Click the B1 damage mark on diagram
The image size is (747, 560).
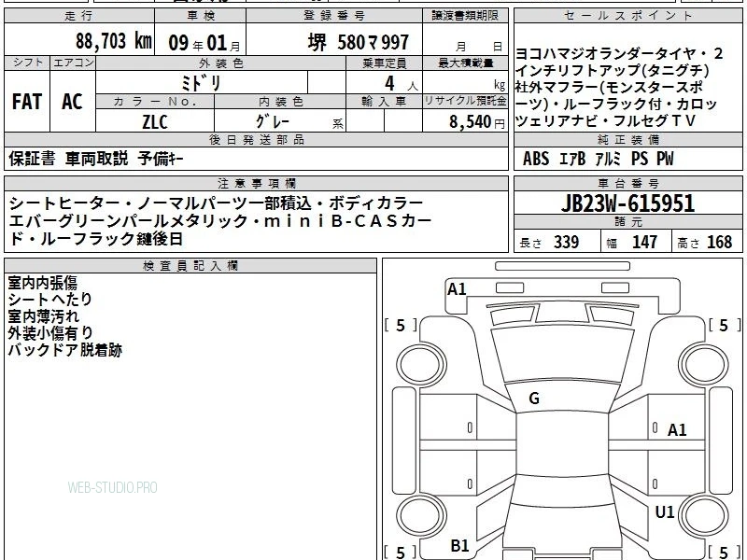click(459, 545)
